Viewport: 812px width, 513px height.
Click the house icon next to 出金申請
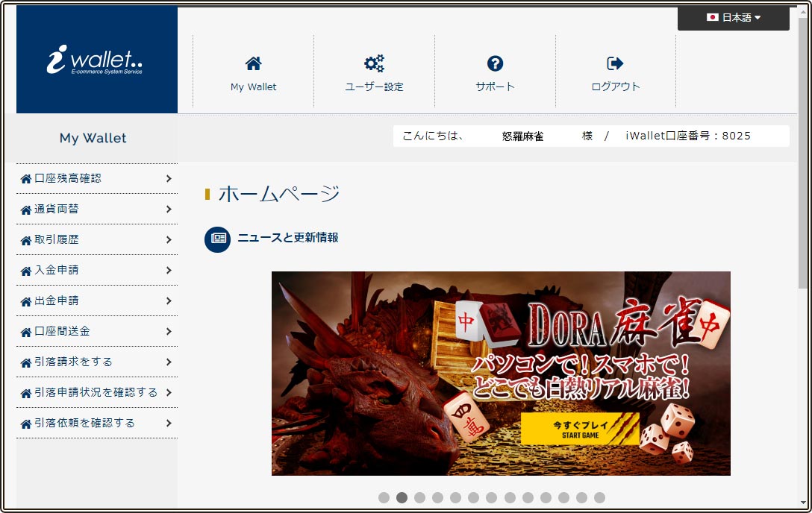26,301
